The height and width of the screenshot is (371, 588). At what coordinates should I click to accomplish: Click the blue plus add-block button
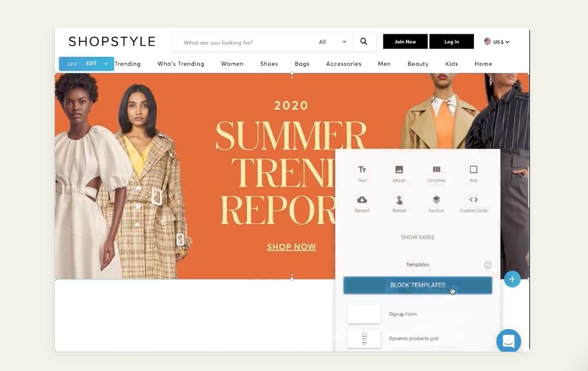pos(513,279)
